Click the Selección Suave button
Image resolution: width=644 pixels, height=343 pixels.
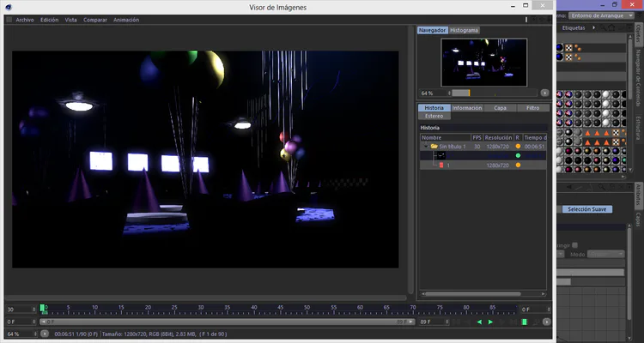click(587, 209)
